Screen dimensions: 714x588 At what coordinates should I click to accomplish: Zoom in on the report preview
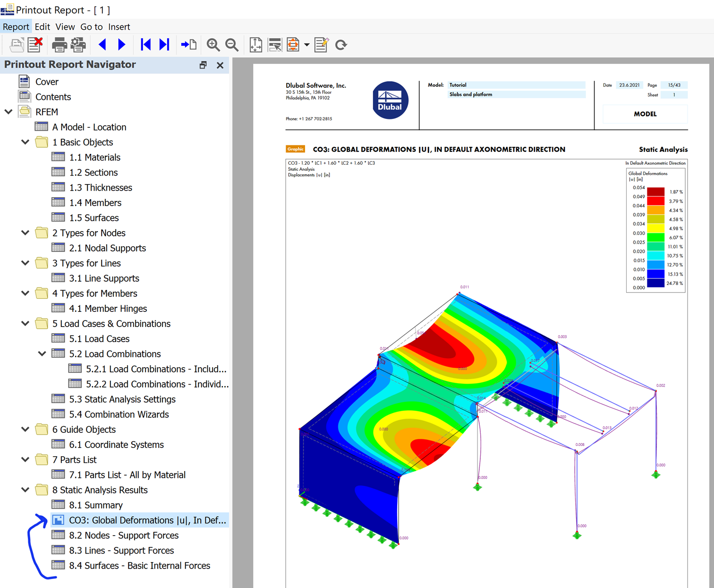[x=213, y=45]
